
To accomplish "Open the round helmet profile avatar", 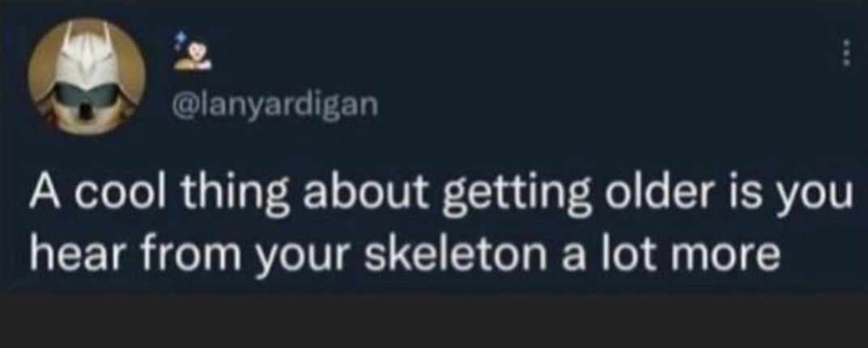I will pos(87,76).
